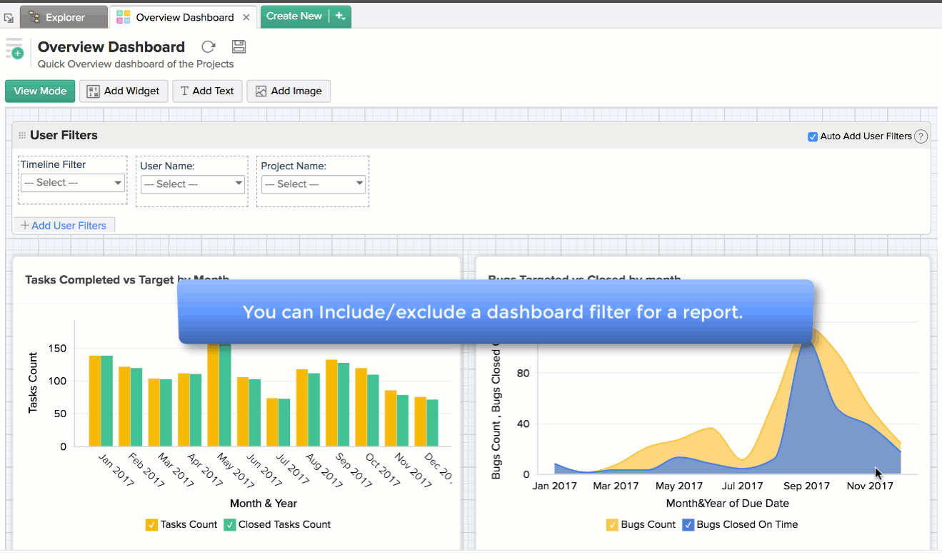The width and height of the screenshot is (942, 560).
Task: Close the Overview Dashboard tab
Action: pos(246,17)
